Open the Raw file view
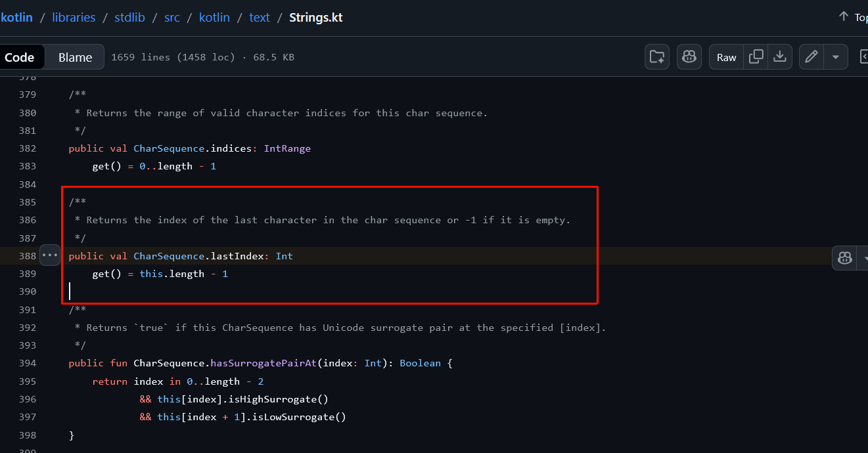Viewport: 868px width, 453px height. (726, 57)
